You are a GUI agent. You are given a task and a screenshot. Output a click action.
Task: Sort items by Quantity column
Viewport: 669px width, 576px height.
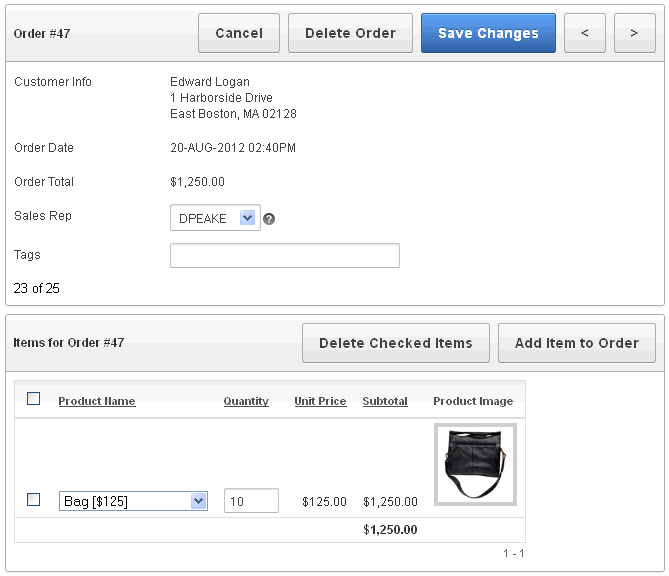point(246,401)
